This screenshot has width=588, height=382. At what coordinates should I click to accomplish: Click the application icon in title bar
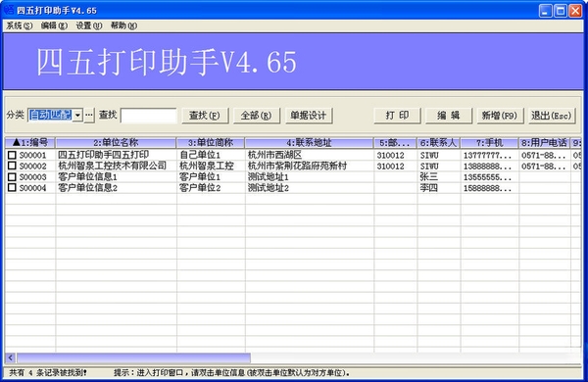click(x=8, y=10)
